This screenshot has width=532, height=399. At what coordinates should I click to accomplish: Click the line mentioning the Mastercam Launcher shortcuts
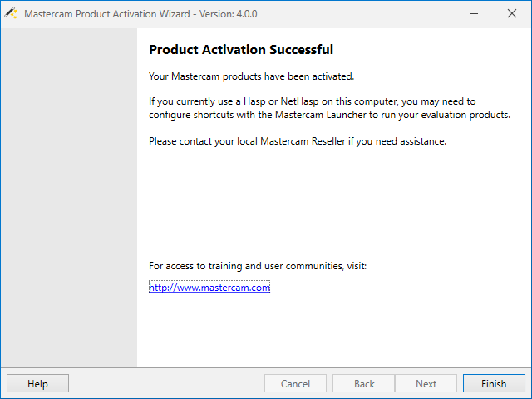[x=329, y=115]
